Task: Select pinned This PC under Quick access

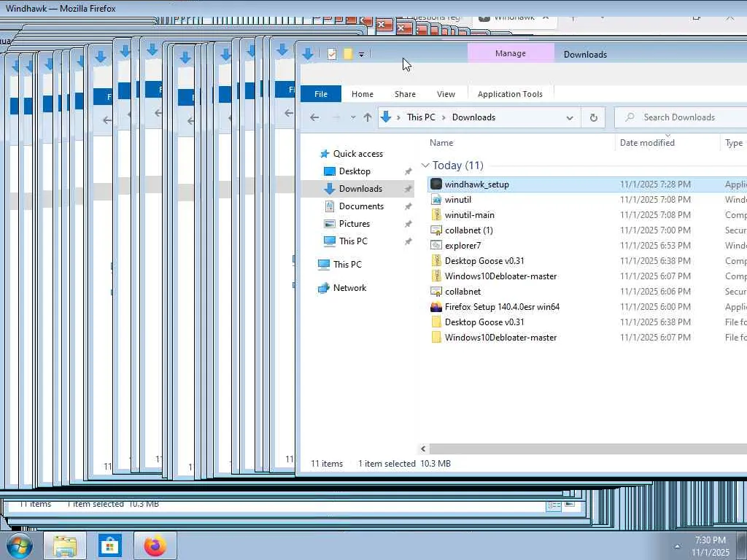Action: point(353,241)
